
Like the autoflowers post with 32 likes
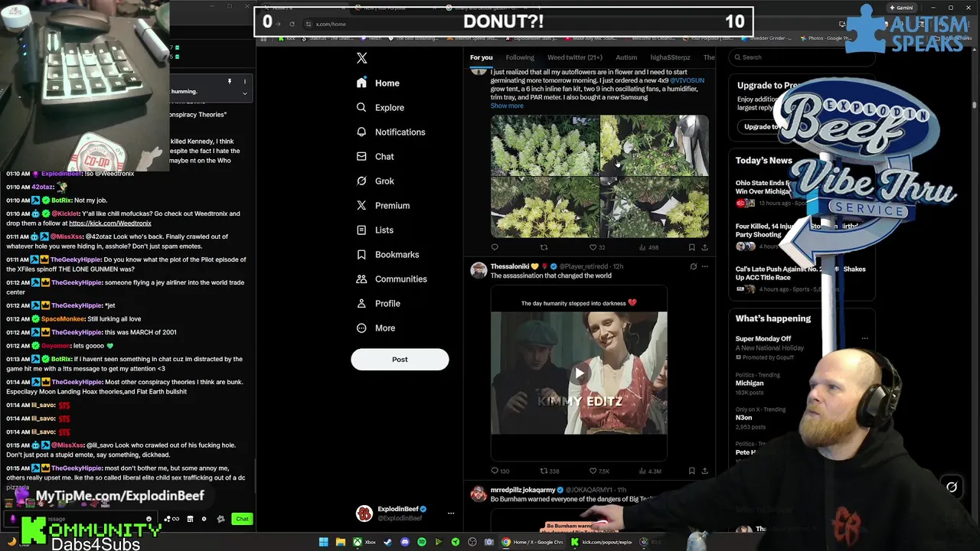point(596,247)
